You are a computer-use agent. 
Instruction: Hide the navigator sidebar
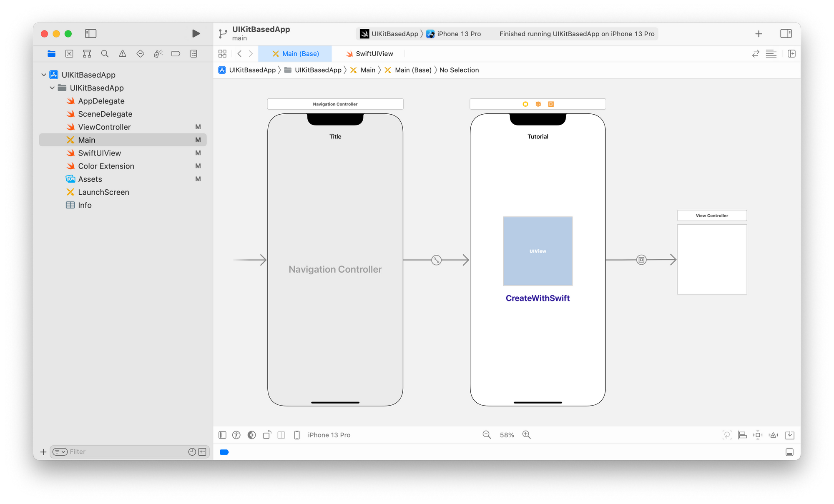[x=90, y=33]
